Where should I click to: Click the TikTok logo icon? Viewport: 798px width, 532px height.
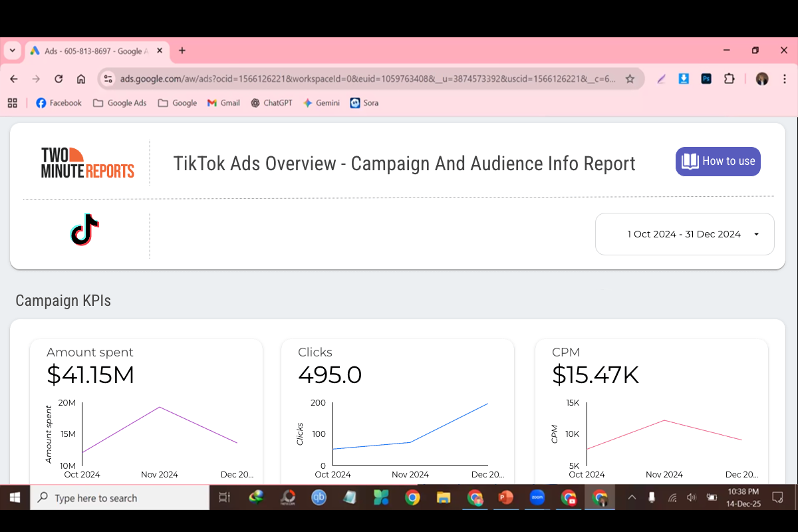point(84,230)
